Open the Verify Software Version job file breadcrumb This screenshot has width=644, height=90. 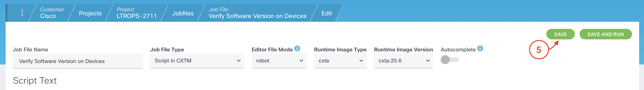(x=257, y=13)
